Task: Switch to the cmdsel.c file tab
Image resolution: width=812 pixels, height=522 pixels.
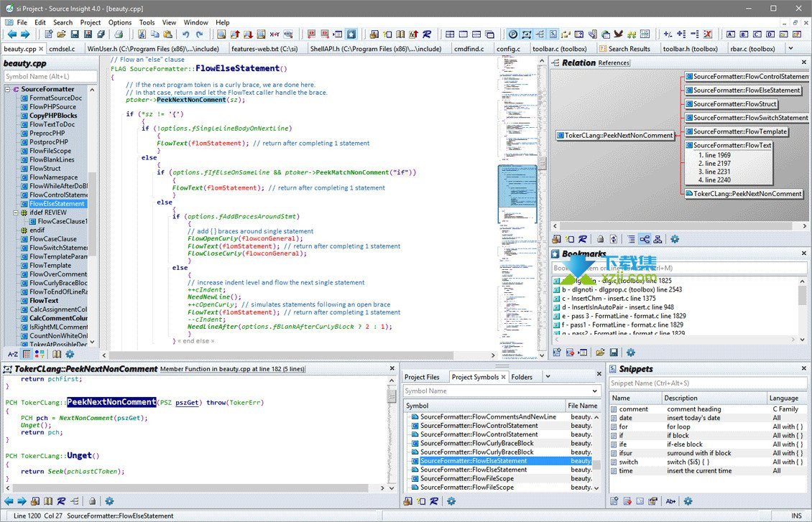Action: pyautogui.click(x=62, y=49)
